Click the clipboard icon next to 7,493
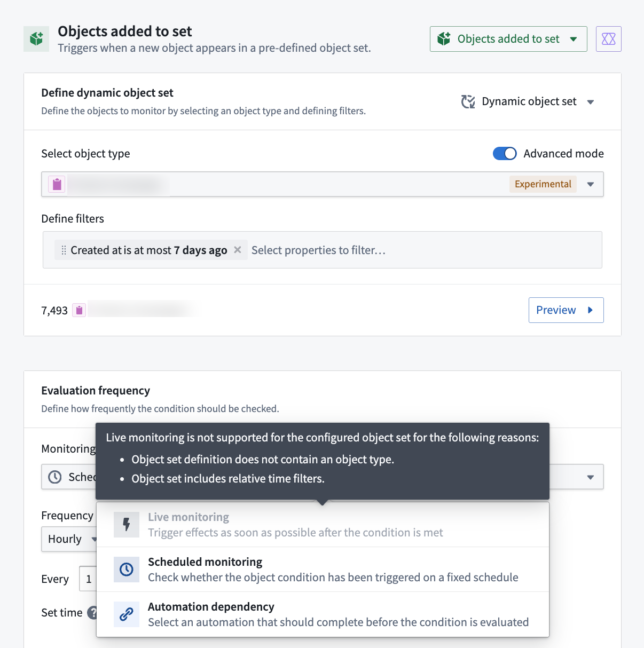Image resolution: width=644 pixels, height=648 pixels. [79, 310]
